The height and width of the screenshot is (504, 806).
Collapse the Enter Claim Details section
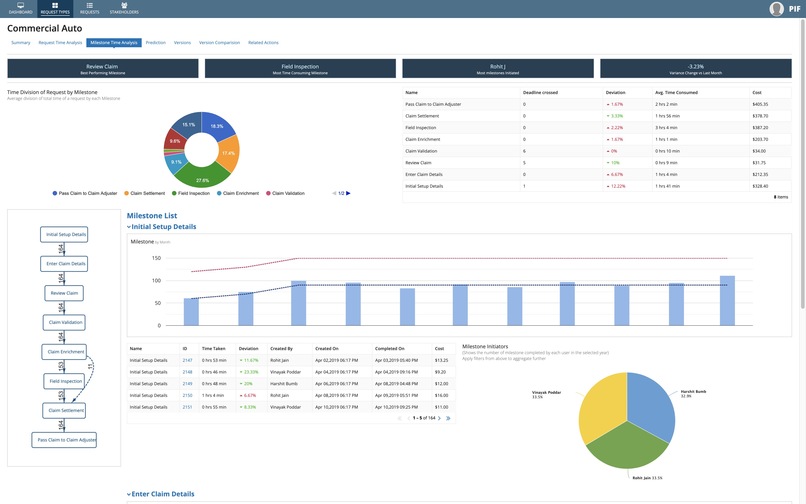(129, 494)
